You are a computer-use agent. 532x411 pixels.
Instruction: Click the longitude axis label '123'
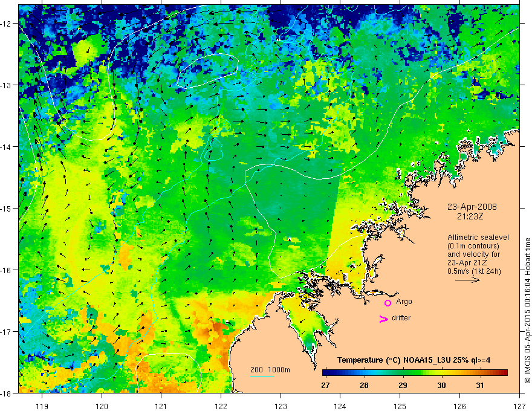click(281, 406)
